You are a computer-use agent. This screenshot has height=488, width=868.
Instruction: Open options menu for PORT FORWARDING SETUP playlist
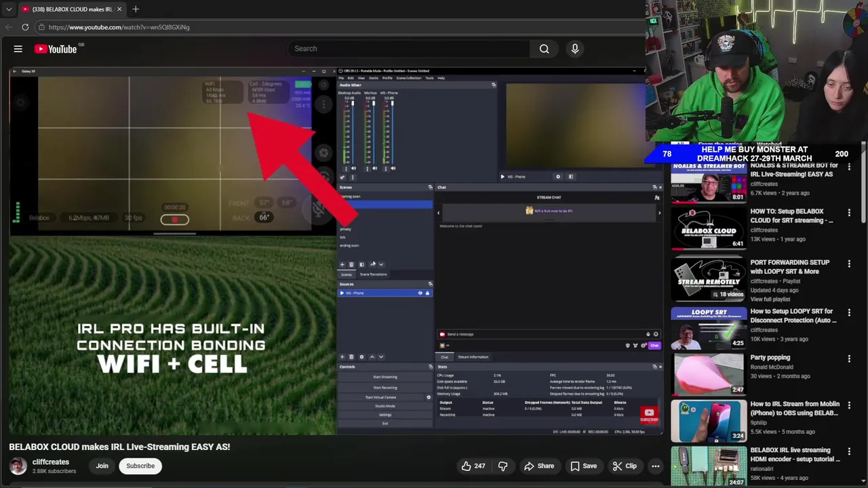pos(849,264)
